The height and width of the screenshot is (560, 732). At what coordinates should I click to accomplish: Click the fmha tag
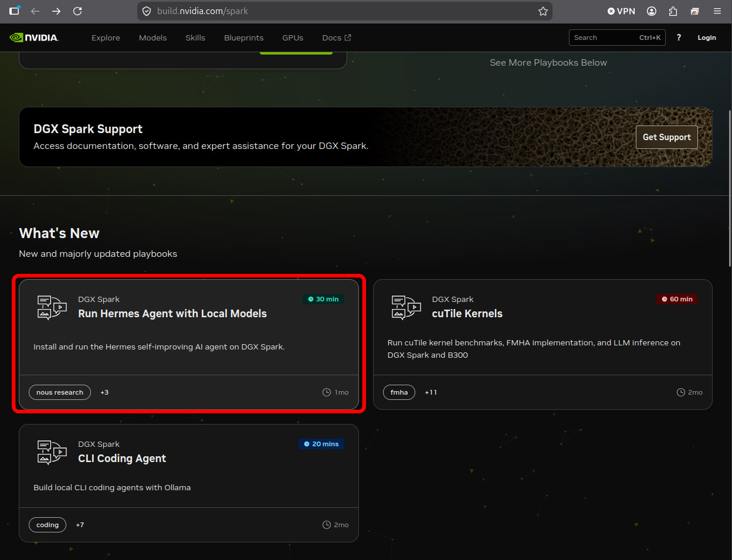[x=399, y=392]
